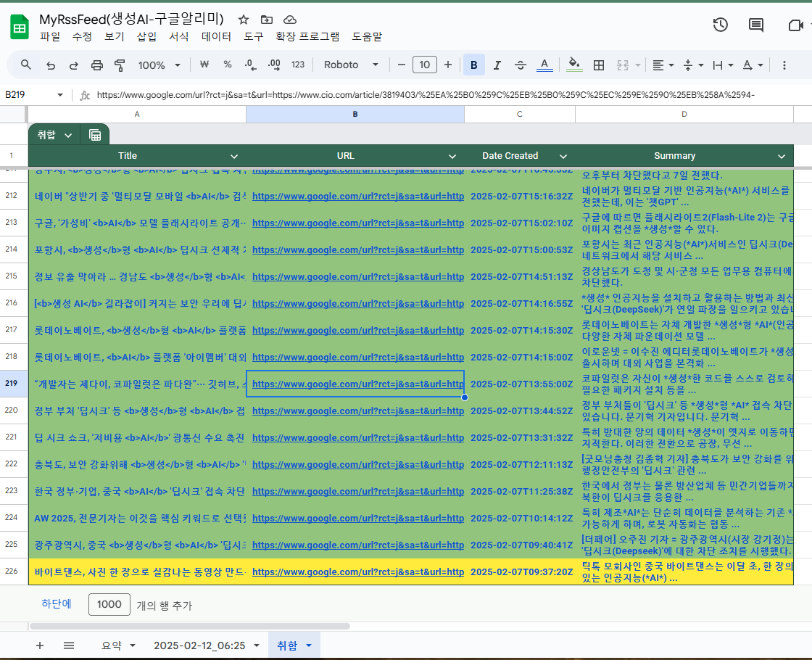Print the spreadsheet
This screenshot has width=812, height=660.
97,65
